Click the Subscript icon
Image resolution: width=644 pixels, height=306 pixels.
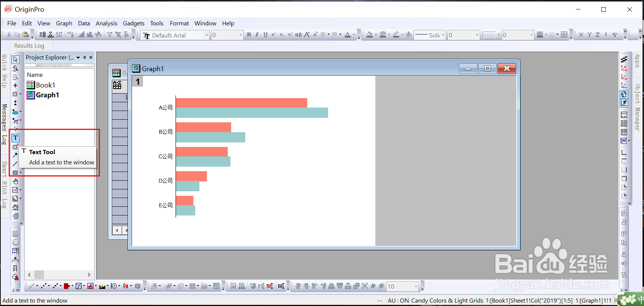point(282,35)
